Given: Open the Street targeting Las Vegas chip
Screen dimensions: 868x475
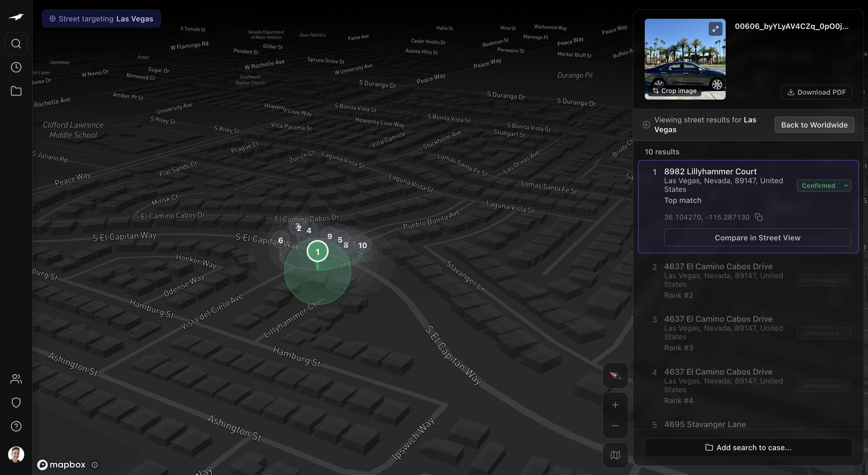Looking at the screenshot, I should click(101, 18).
